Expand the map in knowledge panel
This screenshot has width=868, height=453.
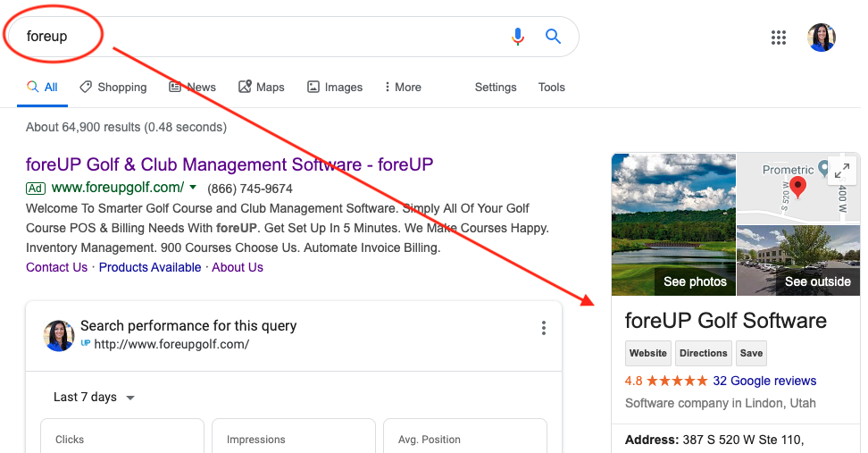click(x=841, y=171)
